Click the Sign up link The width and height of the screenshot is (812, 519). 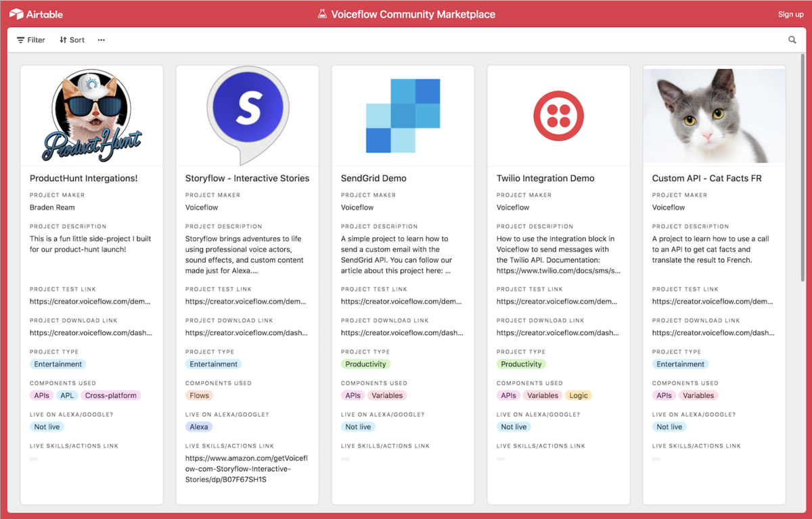(x=790, y=14)
